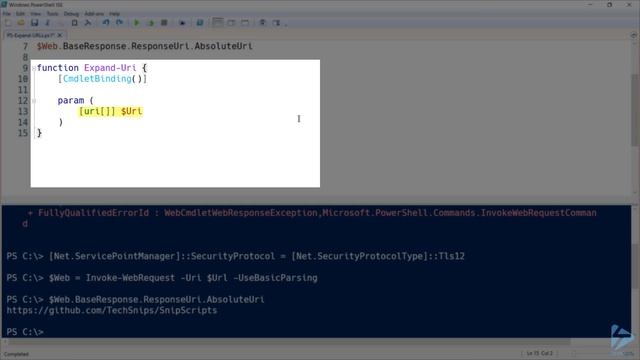
Task: Open the Debug menu
Action: coord(71,13)
